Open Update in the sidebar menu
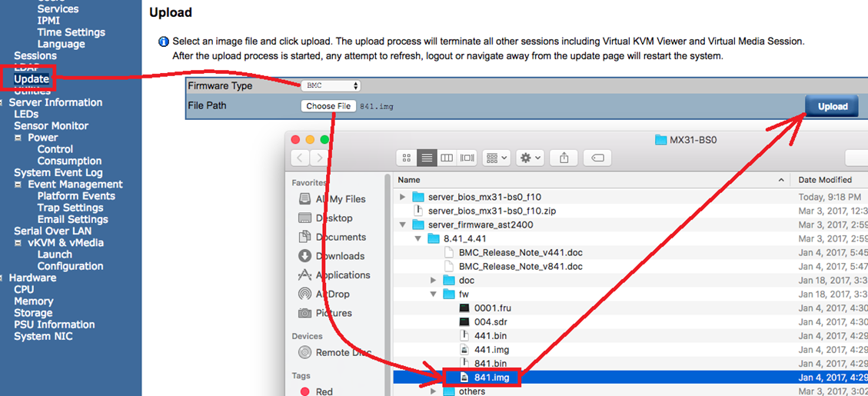This screenshot has height=396, width=868. pos(32,79)
